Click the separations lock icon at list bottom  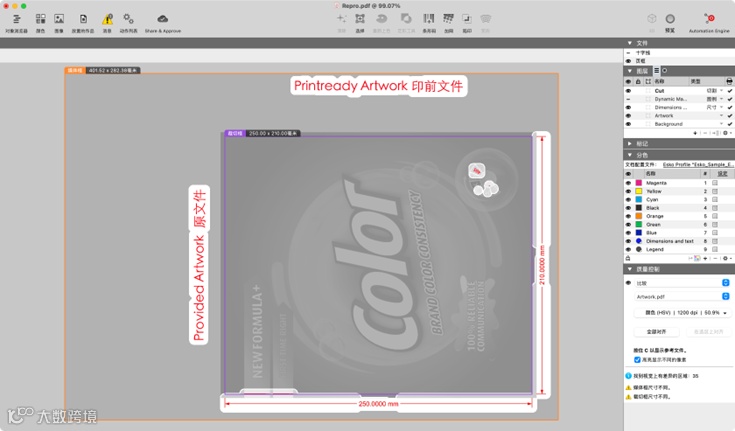tap(628, 258)
